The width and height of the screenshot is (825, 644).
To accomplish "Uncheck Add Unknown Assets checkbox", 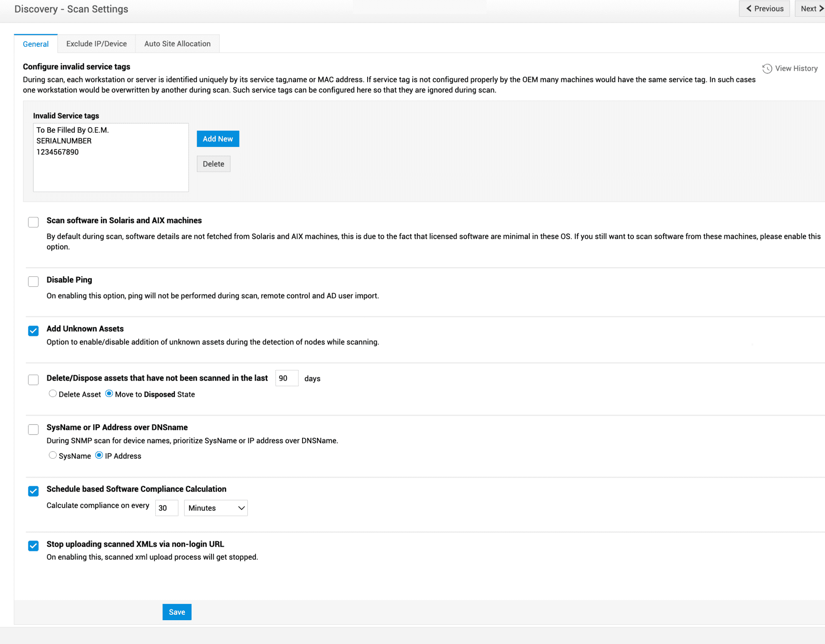I will [33, 331].
